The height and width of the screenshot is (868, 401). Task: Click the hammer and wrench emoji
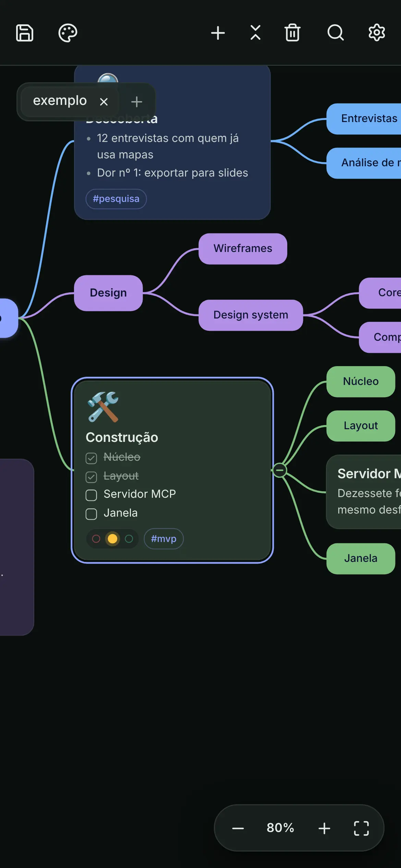(x=103, y=407)
